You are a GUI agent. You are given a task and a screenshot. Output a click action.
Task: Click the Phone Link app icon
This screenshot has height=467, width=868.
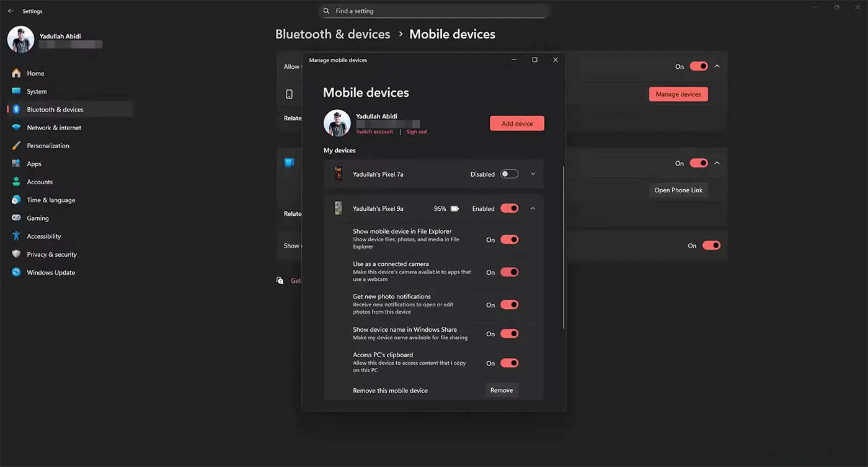pyautogui.click(x=289, y=162)
